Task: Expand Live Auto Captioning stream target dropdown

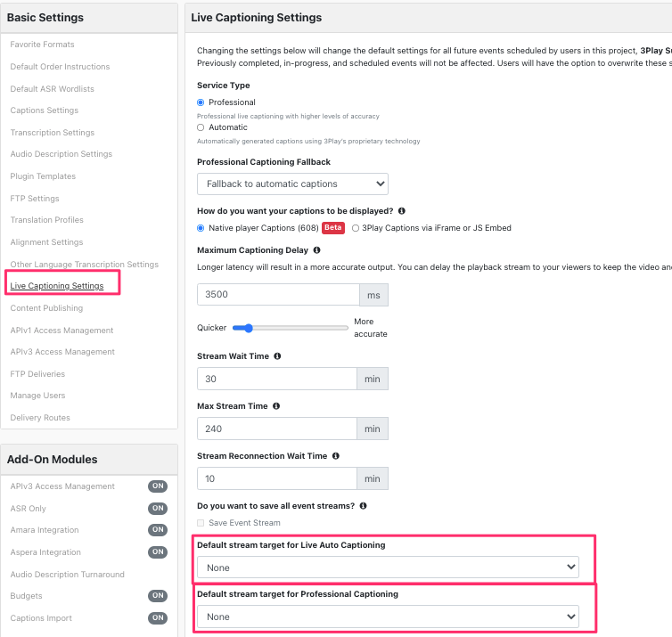Action: point(388,568)
